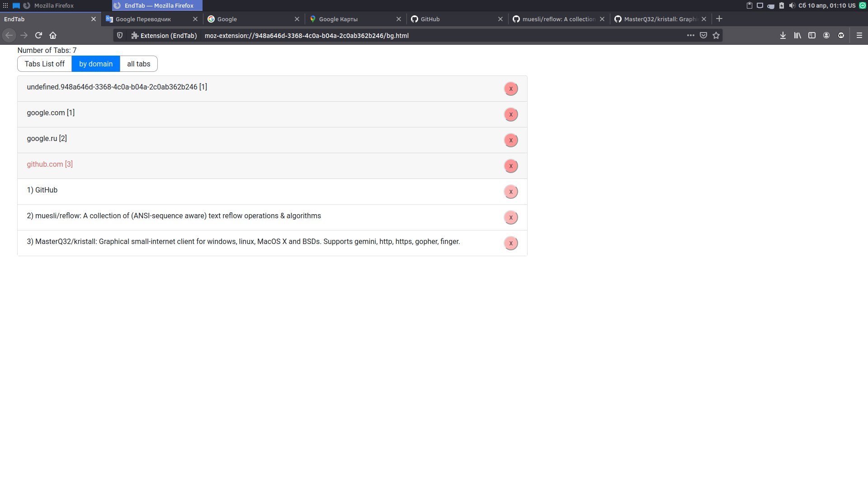Select EndTab — Mozilla Firefox taskbar entry
Image resolution: width=868 pixels, height=488 pixels.
[x=158, y=5]
